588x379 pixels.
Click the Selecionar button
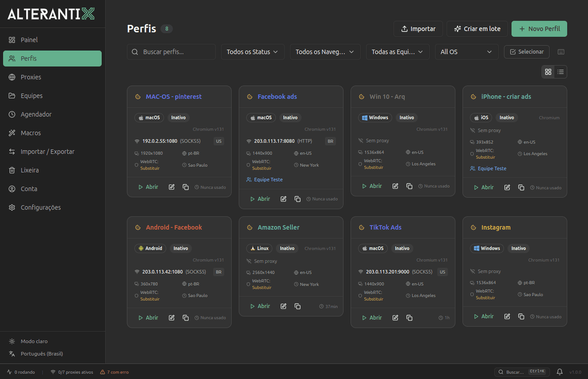pos(526,52)
